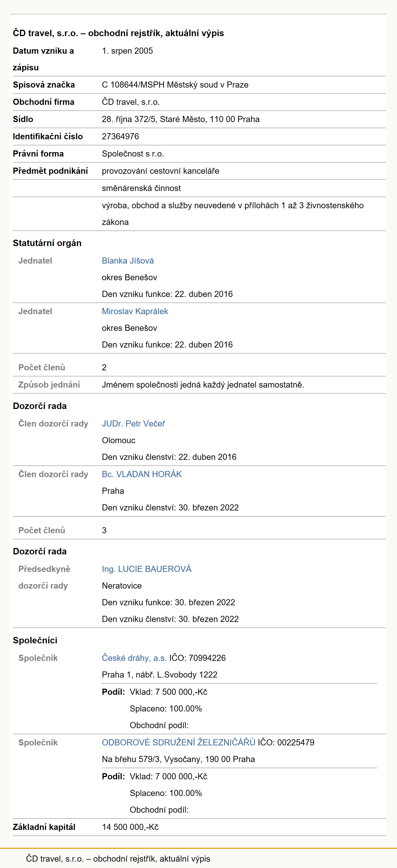Open ODBOROVÉ SDRUŽENÍ ŽELEZNIČÁŘŮ link

coord(179,742)
